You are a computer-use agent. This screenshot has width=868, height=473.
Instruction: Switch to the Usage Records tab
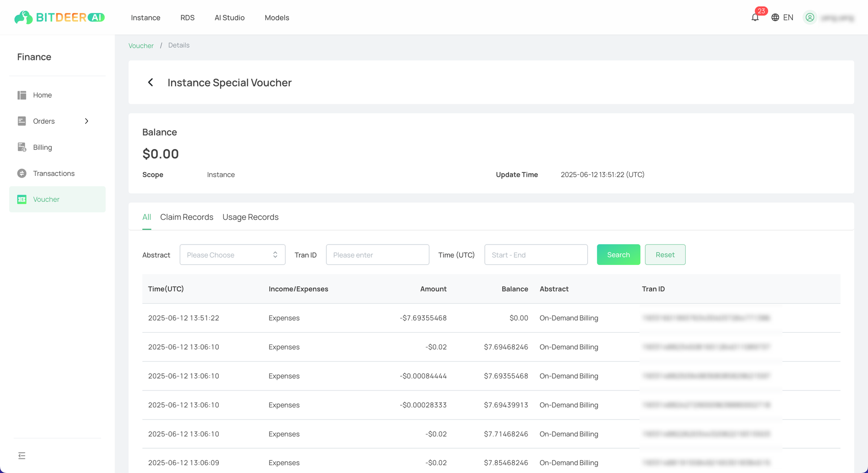tap(250, 217)
